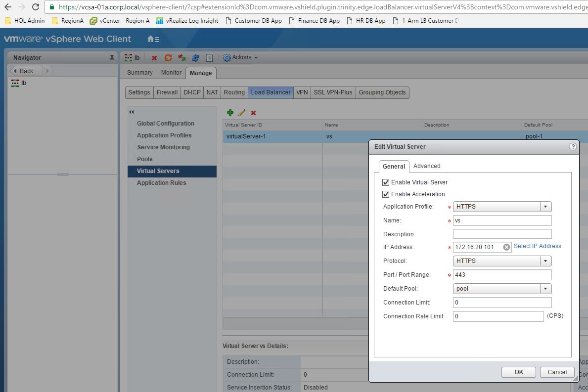Click the help question mark in dialog
The height and width of the screenshot is (392, 588).
pos(573,146)
